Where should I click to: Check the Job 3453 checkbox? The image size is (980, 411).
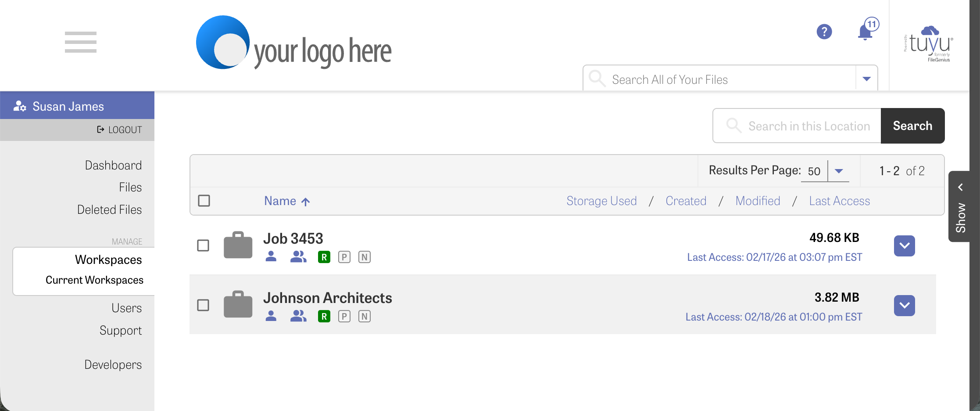[x=203, y=245]
